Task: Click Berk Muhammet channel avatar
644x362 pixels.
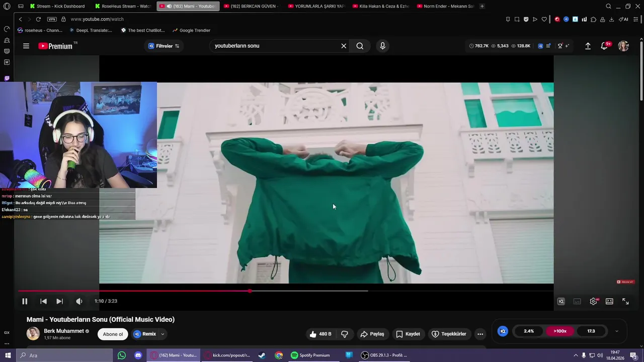Action: pyautogui.click(x=33, y=334)
